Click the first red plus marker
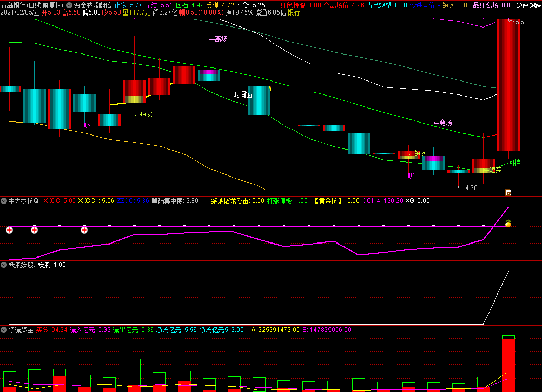Viewport: 542px width, 392px height. 9,230
